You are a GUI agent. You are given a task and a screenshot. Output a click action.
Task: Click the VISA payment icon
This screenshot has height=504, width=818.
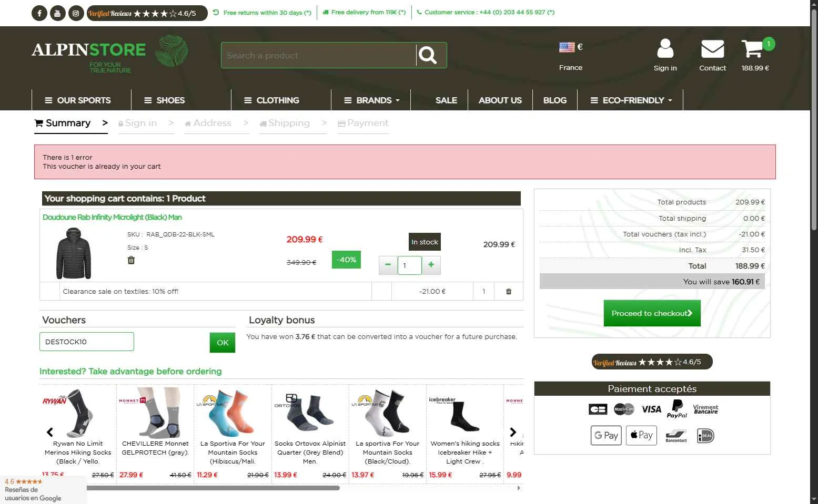[x=651, y=409]
